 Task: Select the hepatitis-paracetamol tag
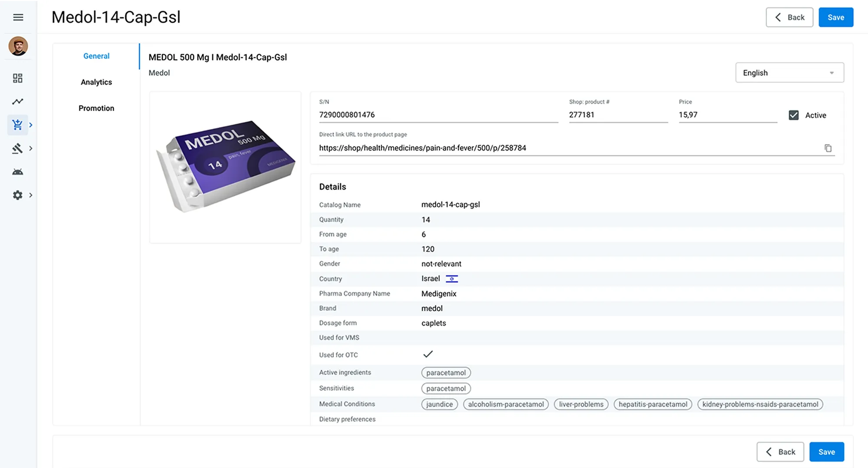653,404
